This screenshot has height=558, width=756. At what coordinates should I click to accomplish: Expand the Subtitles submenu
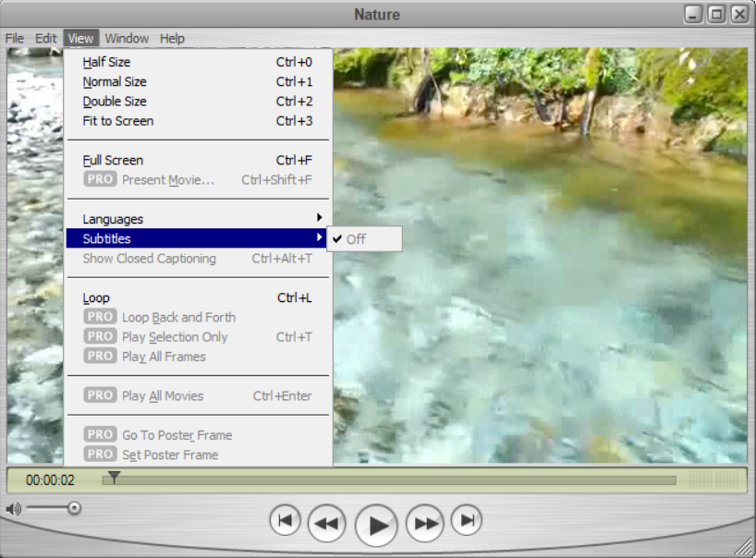tap(106, 239)
